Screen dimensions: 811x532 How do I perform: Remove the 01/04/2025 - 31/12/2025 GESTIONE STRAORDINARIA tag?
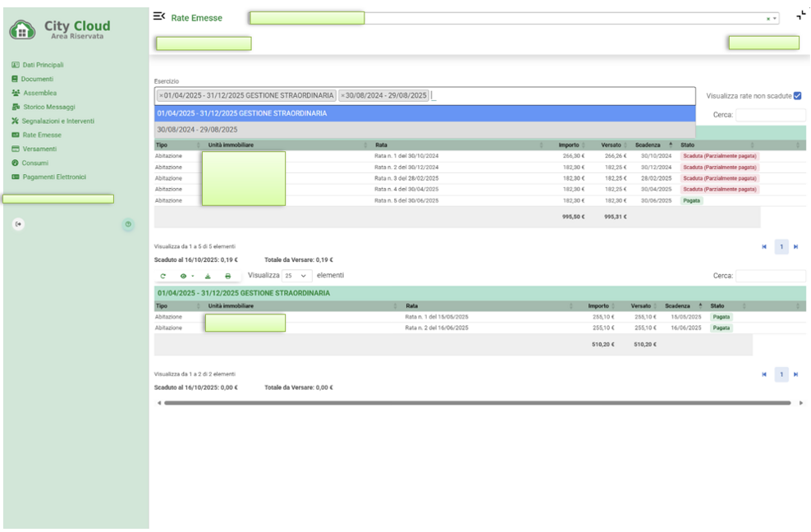161,96
